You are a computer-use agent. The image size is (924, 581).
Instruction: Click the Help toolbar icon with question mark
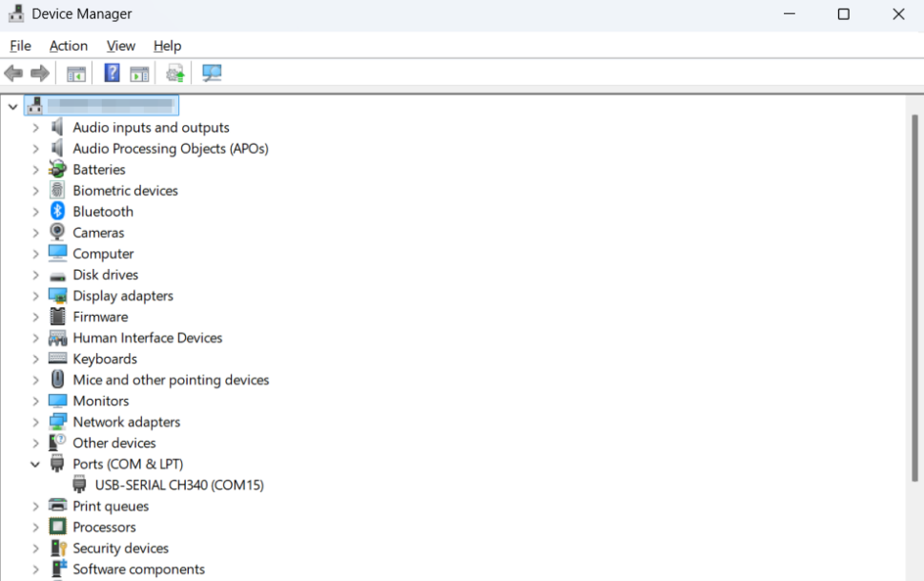pos(112,73)
